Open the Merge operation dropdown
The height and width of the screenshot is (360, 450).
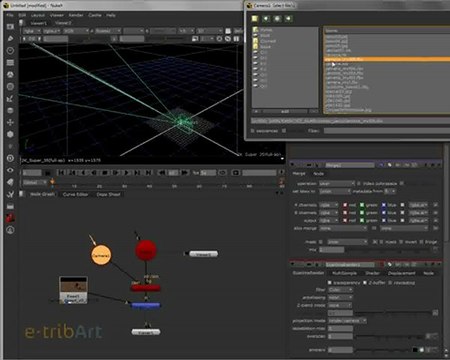coord(337,184)
